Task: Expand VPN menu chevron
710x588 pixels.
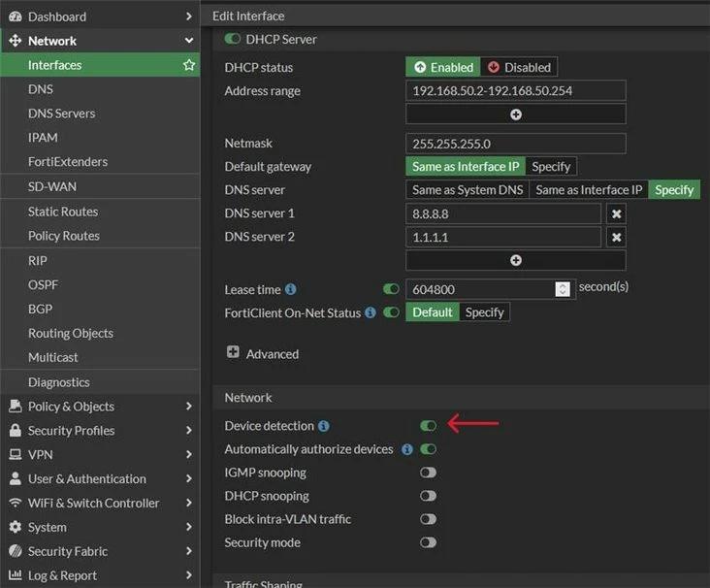Action: pyautogui.click(x=189, y=454)
